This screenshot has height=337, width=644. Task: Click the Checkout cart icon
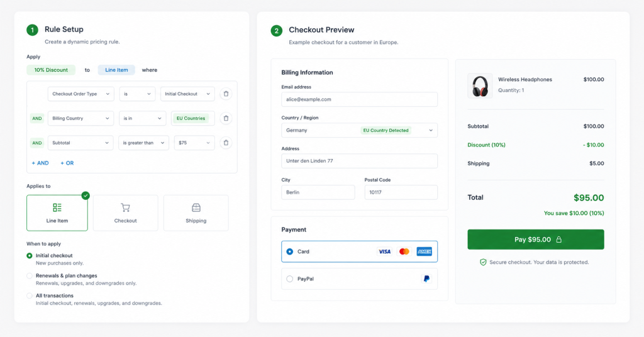click(125, 207)
